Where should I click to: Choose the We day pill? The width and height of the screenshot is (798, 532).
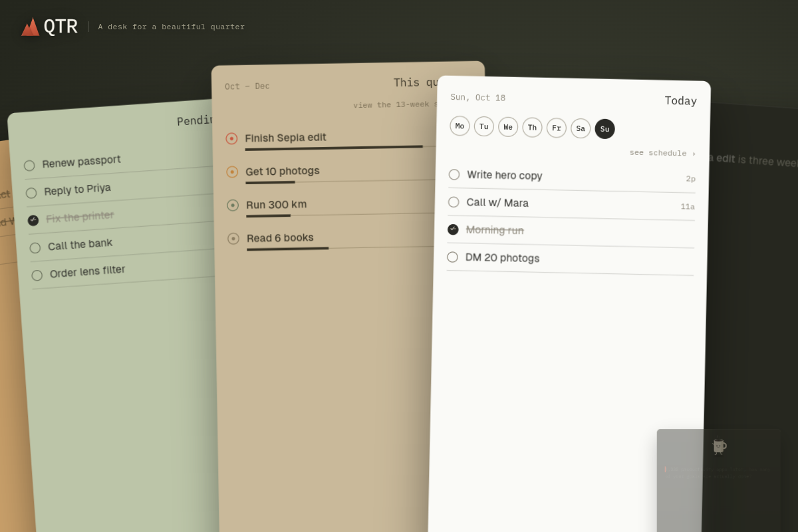click(508, 127)
